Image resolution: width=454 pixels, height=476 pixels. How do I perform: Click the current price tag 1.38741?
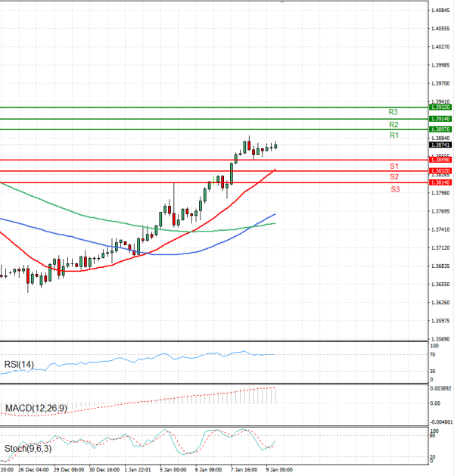click(x=440, y=145)
